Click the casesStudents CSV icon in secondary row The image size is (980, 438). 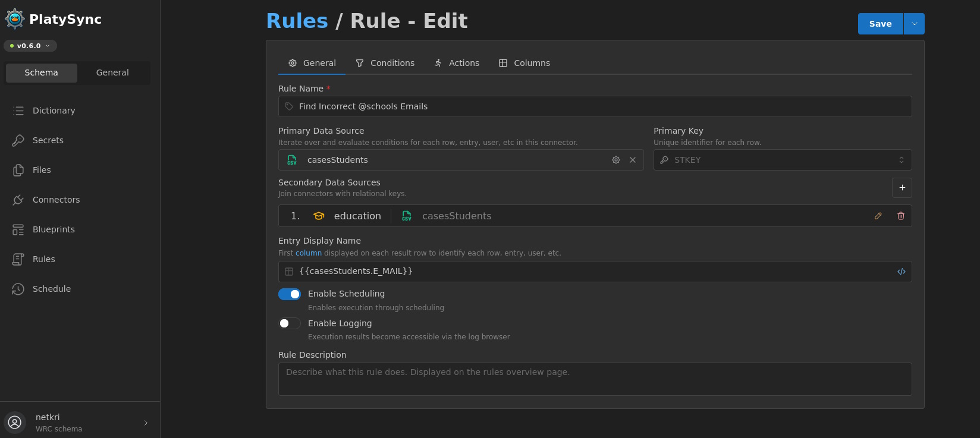(x=407, y=216)
